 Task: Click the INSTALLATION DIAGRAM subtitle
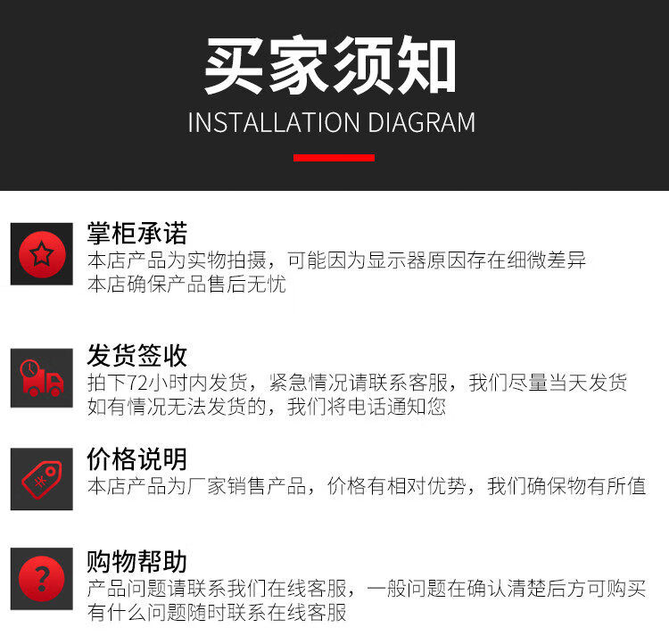(x=332, y=122)
